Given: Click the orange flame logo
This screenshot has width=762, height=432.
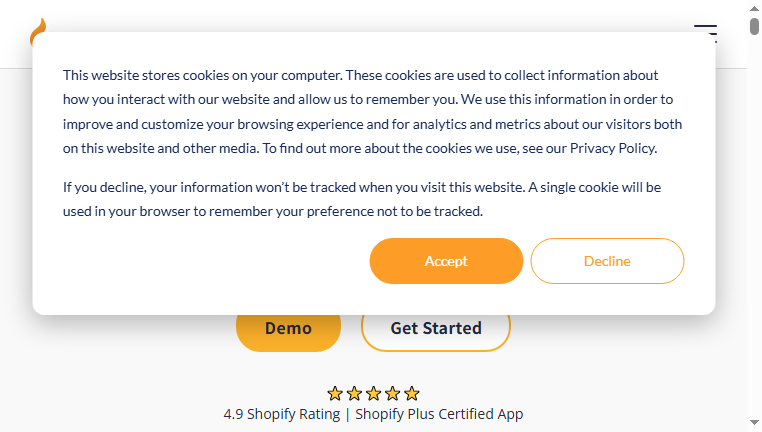Looking at the screenshot, I should [38, 32].
